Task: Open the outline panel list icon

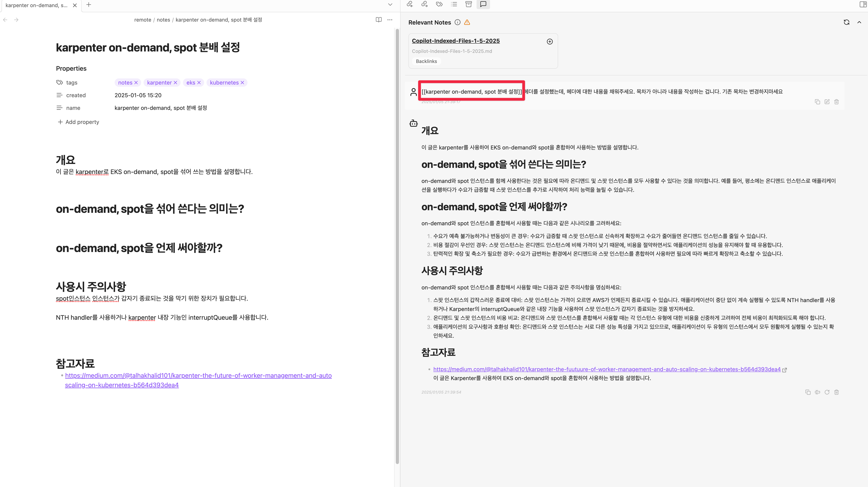Action: (454, 4)
